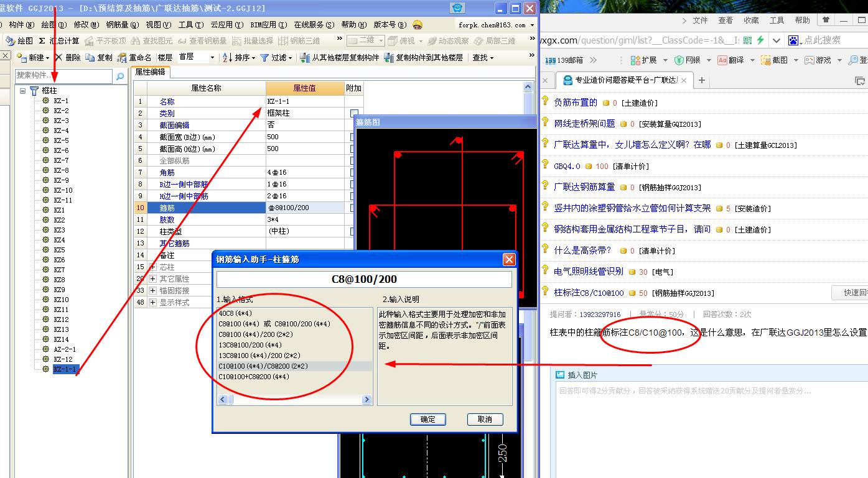Open question link 负筋布置的

576,103
